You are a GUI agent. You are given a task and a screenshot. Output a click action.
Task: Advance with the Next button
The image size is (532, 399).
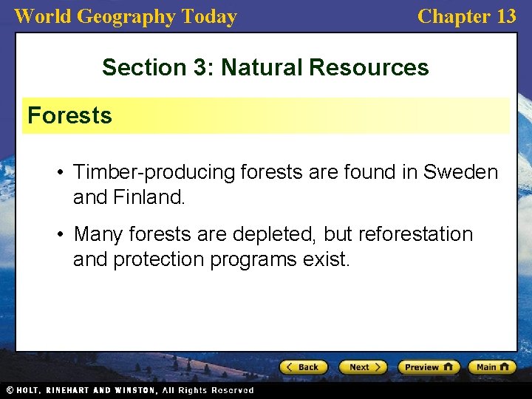(363, 367)
